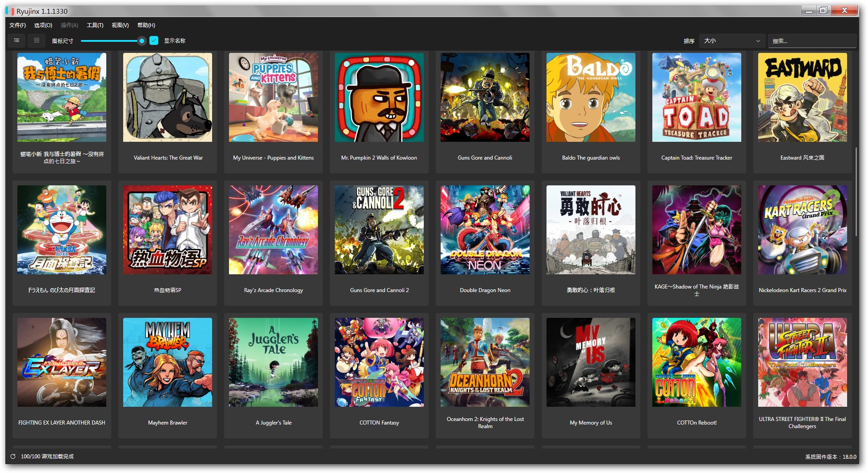868x473 pixels.
Task: Select My Universe - Puppies and Kittens cover
Action: click(x=273, y=97)
